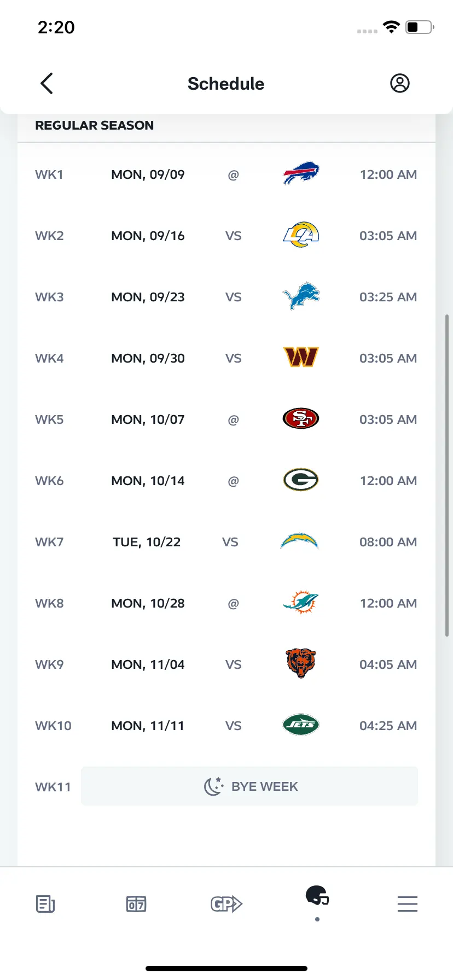
Task: Tap the WK11 Bye Week row
Action: coord(226,786)
